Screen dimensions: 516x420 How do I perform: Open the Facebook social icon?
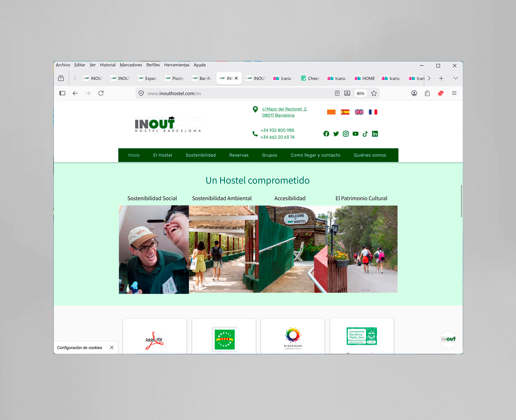pos(326,134)
